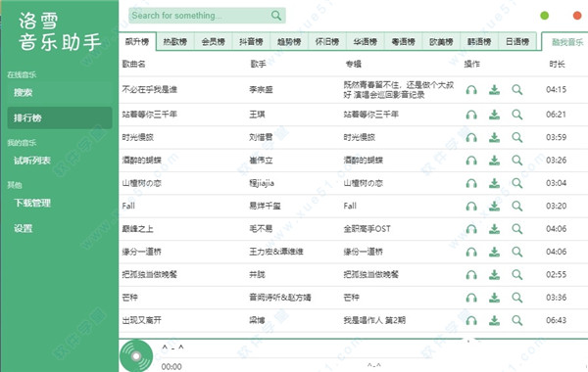Image resolution: width=588 pixels, height=372 pixels.
Task: Click the Search for something input field
Action: [x=207, y=16]
